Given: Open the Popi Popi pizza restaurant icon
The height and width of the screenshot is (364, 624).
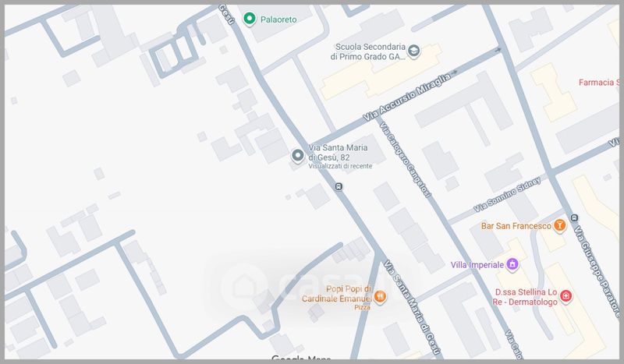Looking at the screenshot, I should pos(380,295).
